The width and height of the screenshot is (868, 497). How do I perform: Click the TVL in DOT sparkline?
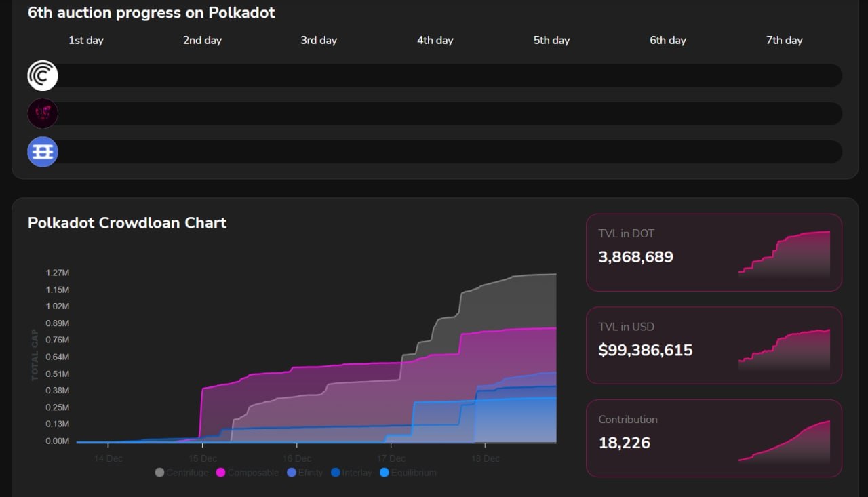coord(784,254)
